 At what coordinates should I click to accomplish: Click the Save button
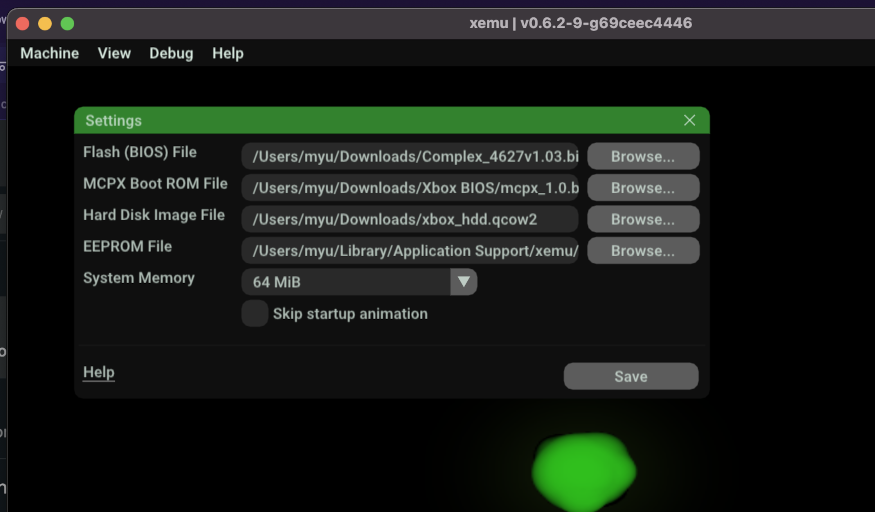(x=631, y=376)
